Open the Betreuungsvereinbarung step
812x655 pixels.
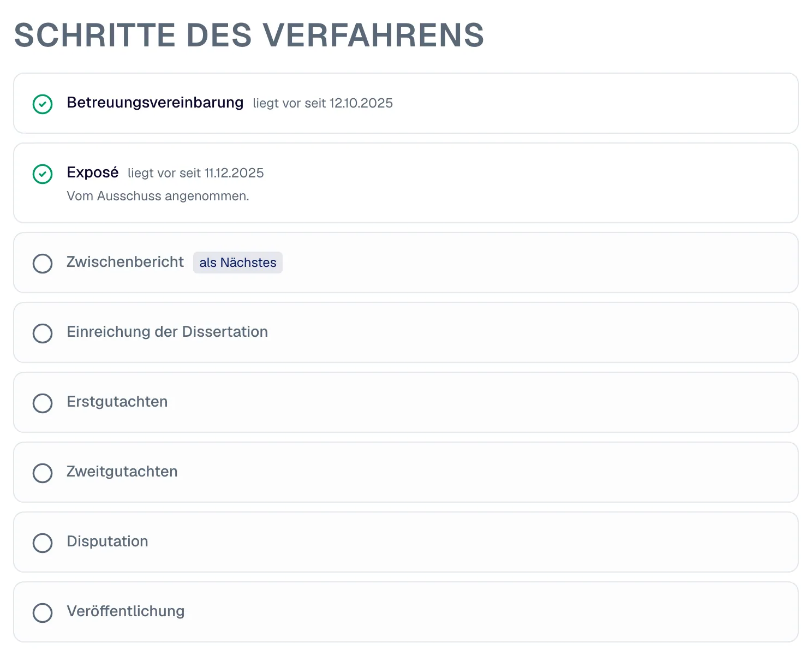(x=155, y=103)
